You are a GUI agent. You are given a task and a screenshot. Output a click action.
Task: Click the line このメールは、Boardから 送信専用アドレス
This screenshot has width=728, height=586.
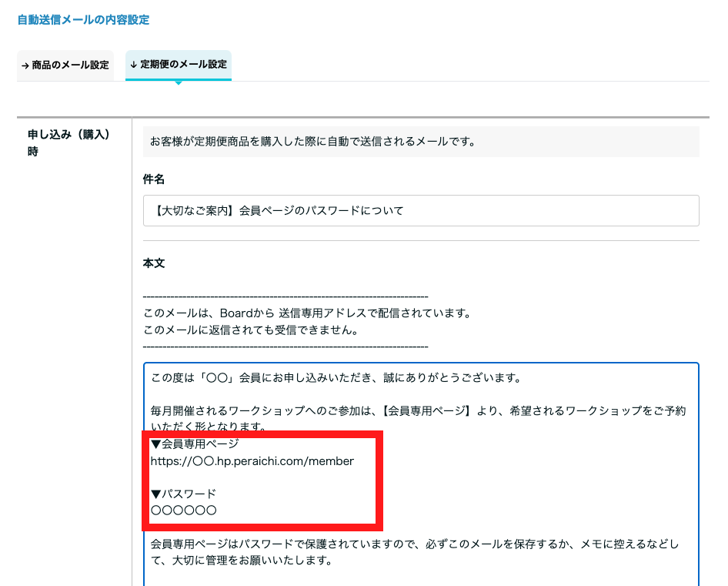click(x=308, y=313)
